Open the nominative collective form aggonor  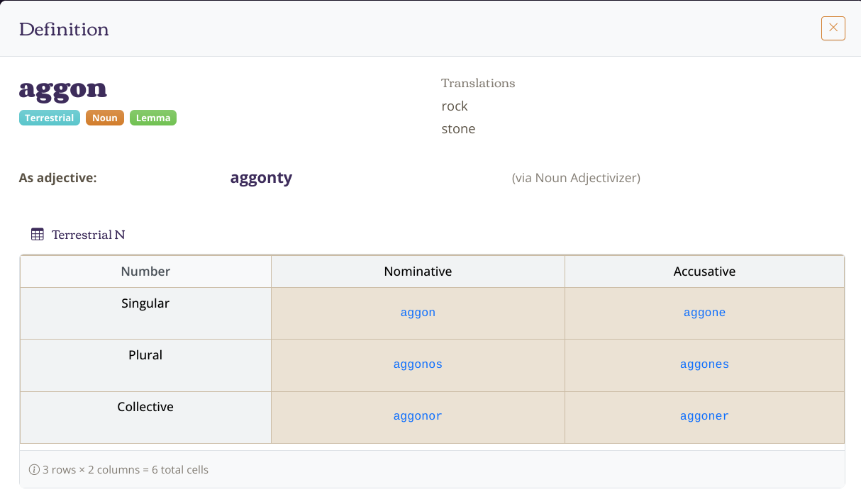pos(418,416)
